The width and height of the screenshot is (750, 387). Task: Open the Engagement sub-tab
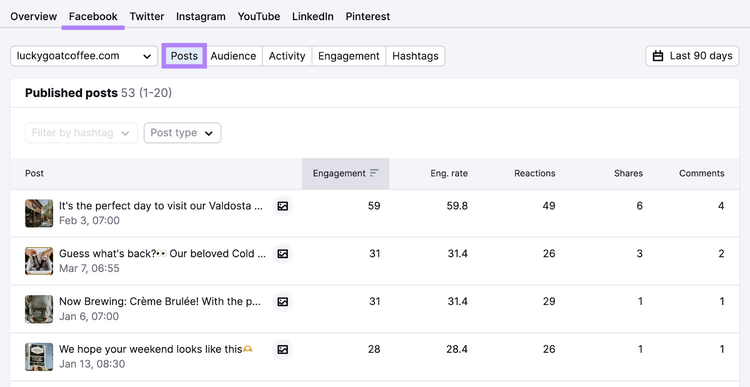(x=349, y=56)
